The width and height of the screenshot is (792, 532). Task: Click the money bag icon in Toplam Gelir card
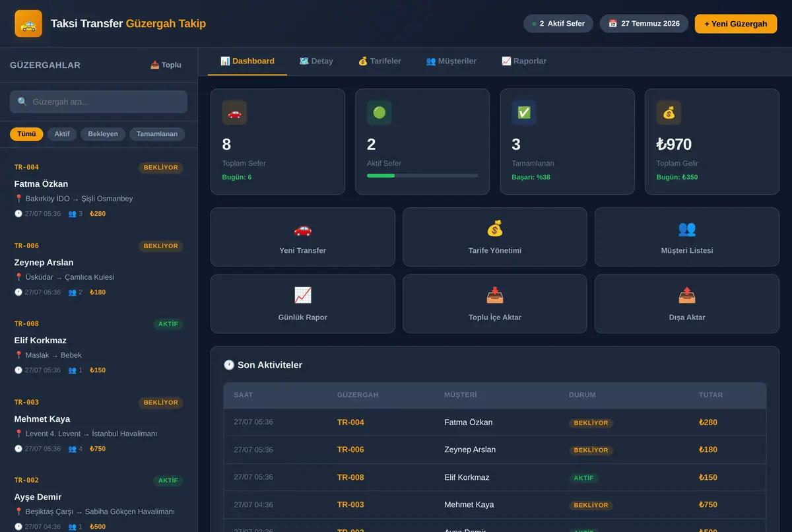click(x=669, y=113)
